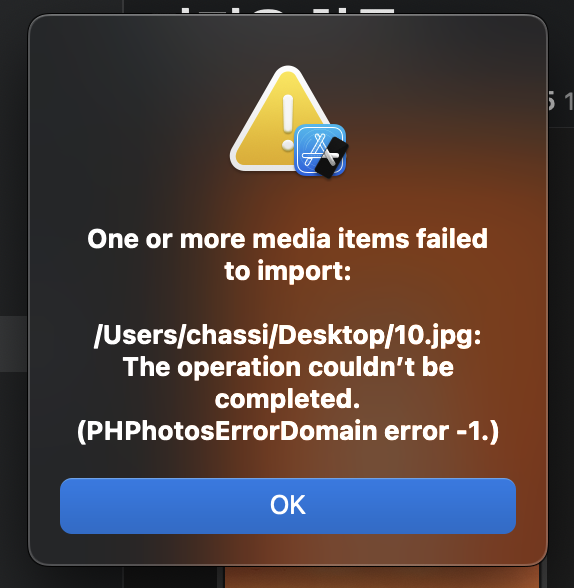Click the orange thumbnail peeking below the dialog

(x=382, y=577)
